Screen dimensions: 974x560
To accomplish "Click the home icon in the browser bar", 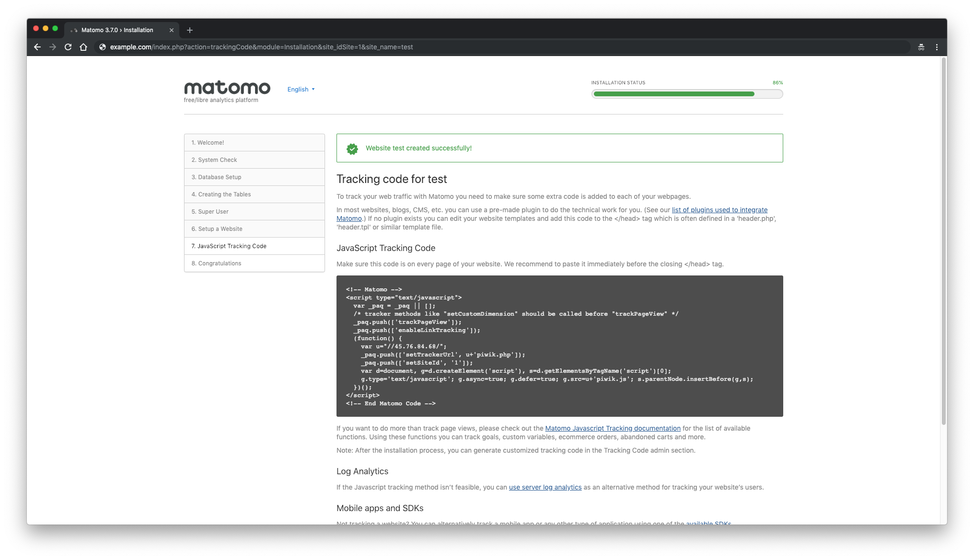I will click(x=83, y=47).
